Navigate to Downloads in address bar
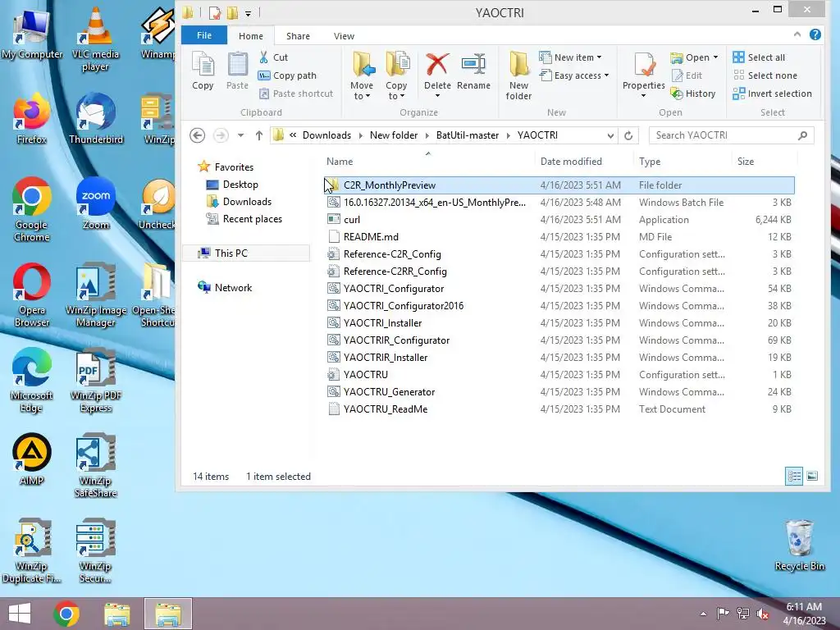This screenshot has height=630, width=840. (x=326, y=135)
